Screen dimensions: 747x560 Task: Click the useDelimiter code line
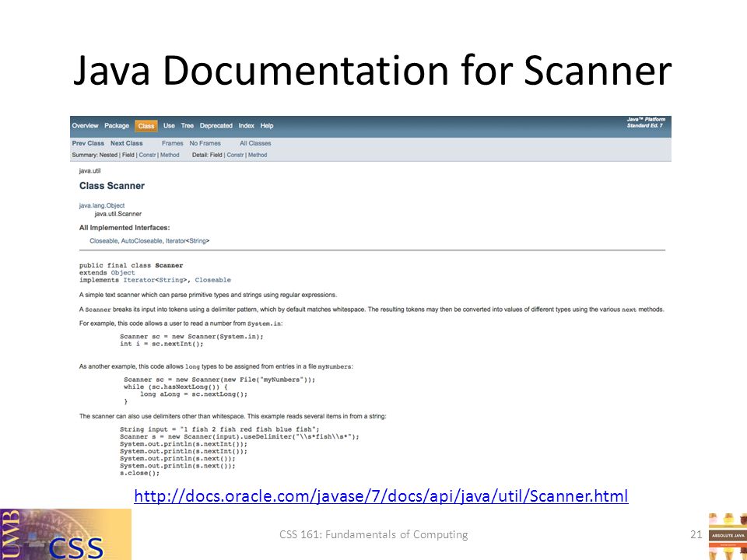click(x=240, y=436)
